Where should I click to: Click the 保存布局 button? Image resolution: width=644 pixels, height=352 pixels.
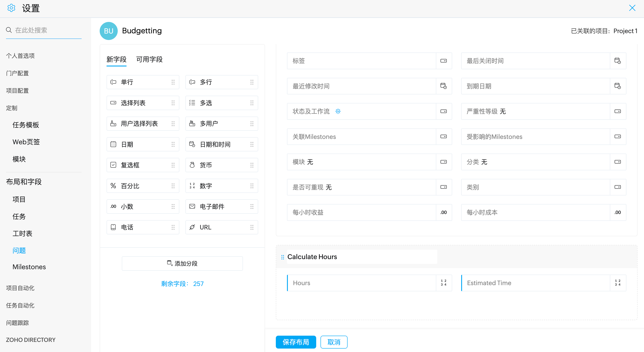tap(296, 342)
